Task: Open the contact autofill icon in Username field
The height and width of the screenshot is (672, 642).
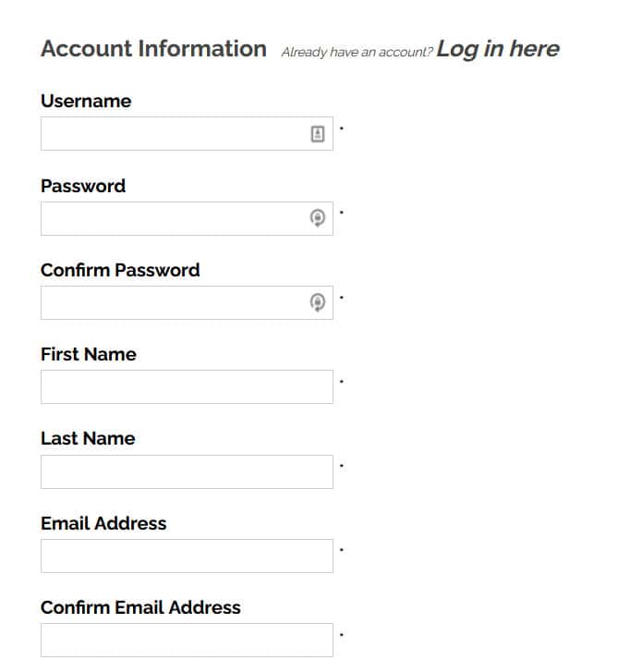Action: tap(318, 134)
